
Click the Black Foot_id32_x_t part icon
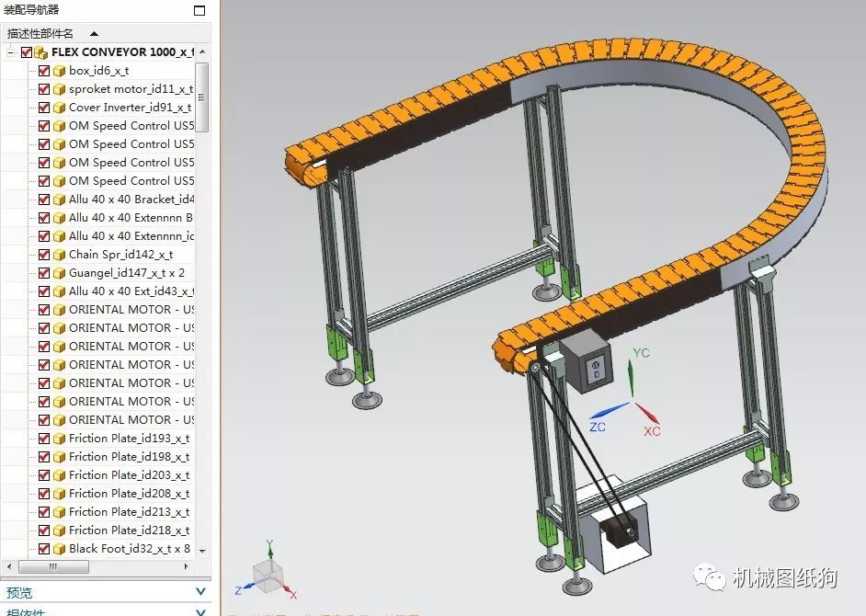(x=59, y=549)
